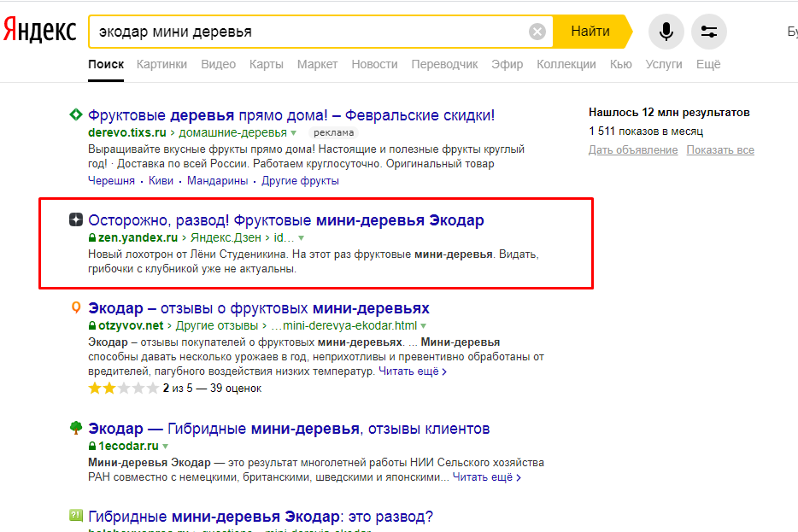Click Показать все link
Image resolution: width=798 pixels, height=532 pixels.
pyautogui.click(x=720, y=150)
